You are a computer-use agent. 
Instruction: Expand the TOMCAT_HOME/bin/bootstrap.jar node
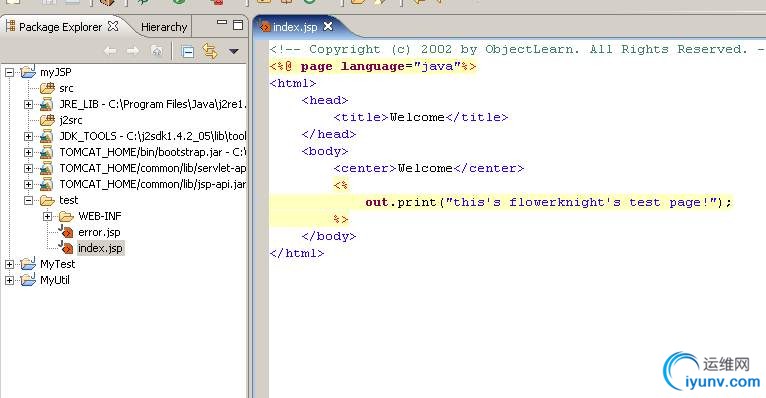(28, 152)
